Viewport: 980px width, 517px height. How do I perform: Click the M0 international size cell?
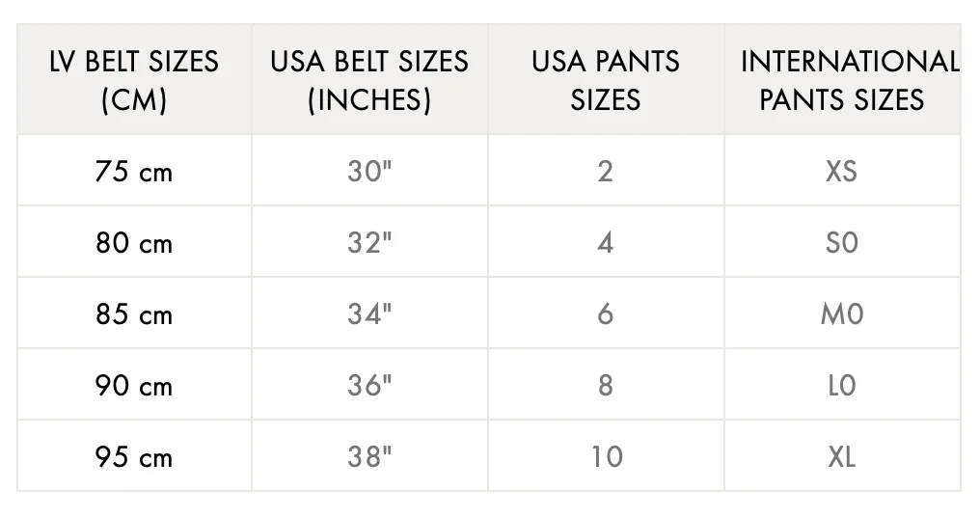(842, 313)
